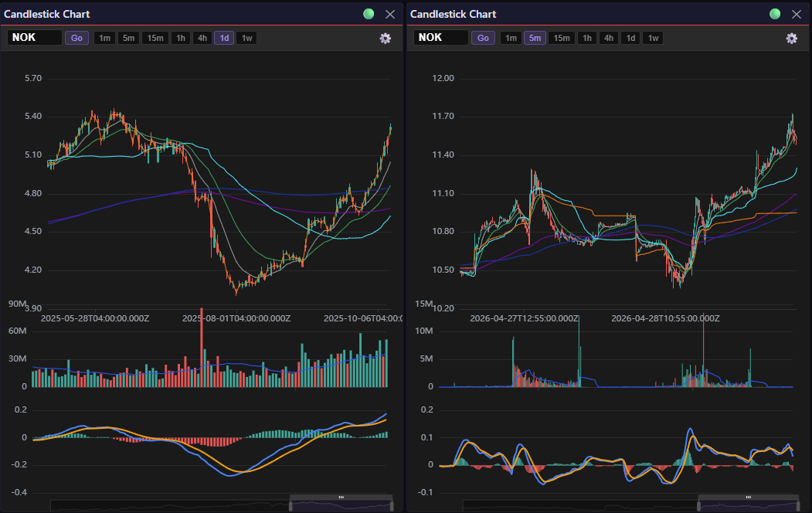
Task: Switch right chart to 15m timeframe
Action: pyautogui.click(x=562, y=38)
